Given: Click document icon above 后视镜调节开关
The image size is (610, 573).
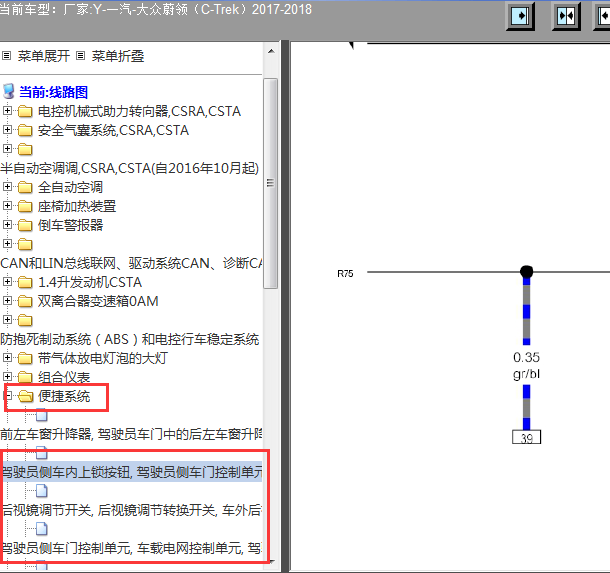Looking at the screenshot, I should pyautogui.click(x=42, y=491).
